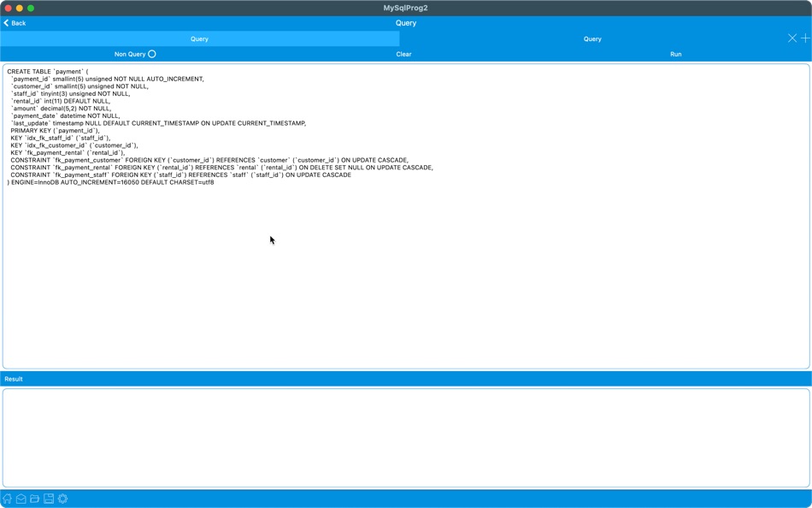The image size is (812, 508).
Task: Open the Home screen icon
Action: 8,499
